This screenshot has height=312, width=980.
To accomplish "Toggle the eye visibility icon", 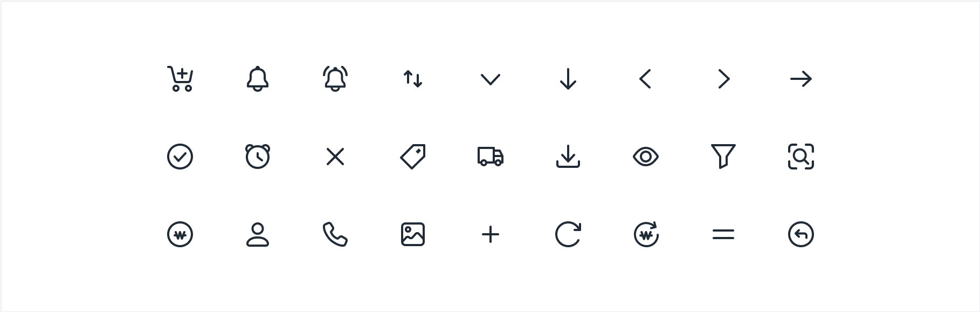I will tap(646, 157).
